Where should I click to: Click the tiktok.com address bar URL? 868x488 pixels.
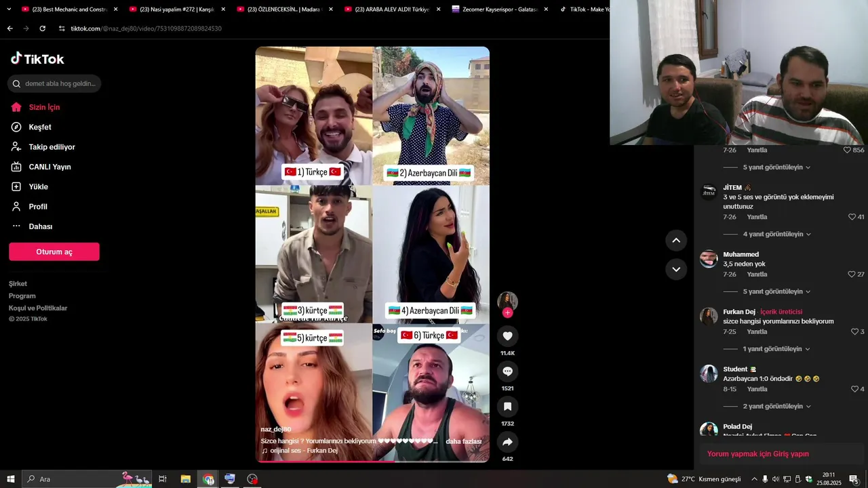tap(146, 28)
